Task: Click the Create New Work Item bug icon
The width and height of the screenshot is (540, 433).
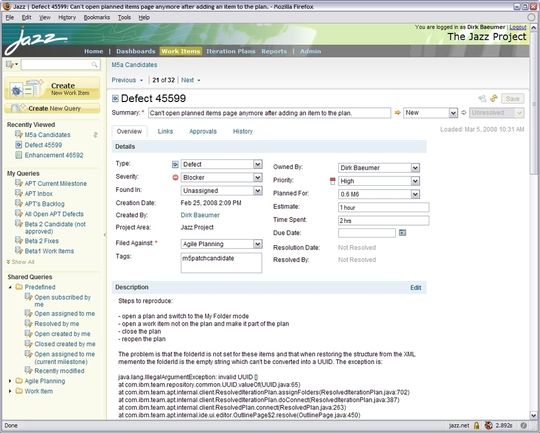Action: coord(16,90)
